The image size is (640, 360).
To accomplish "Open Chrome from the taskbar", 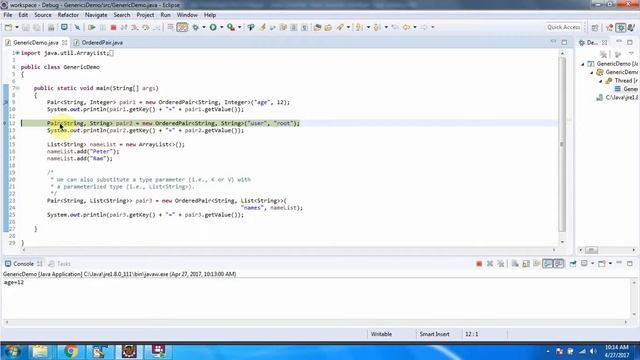I will [x=70, y=351].
